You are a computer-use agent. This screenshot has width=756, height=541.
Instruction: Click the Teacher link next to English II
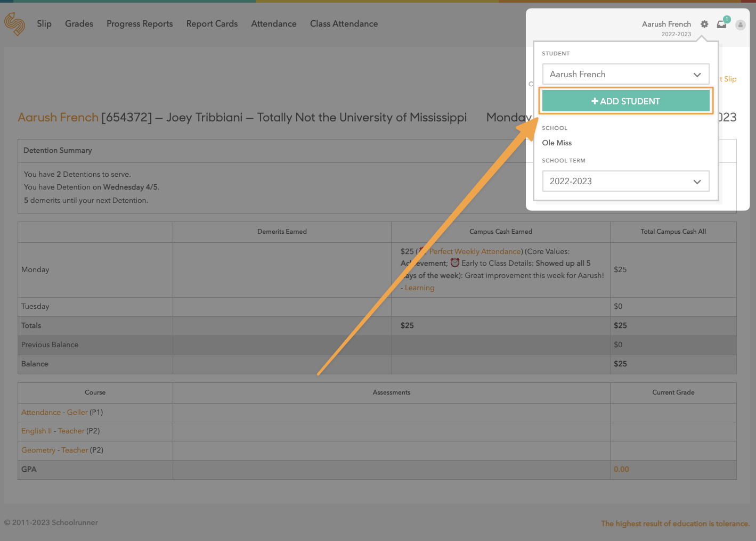71,431
